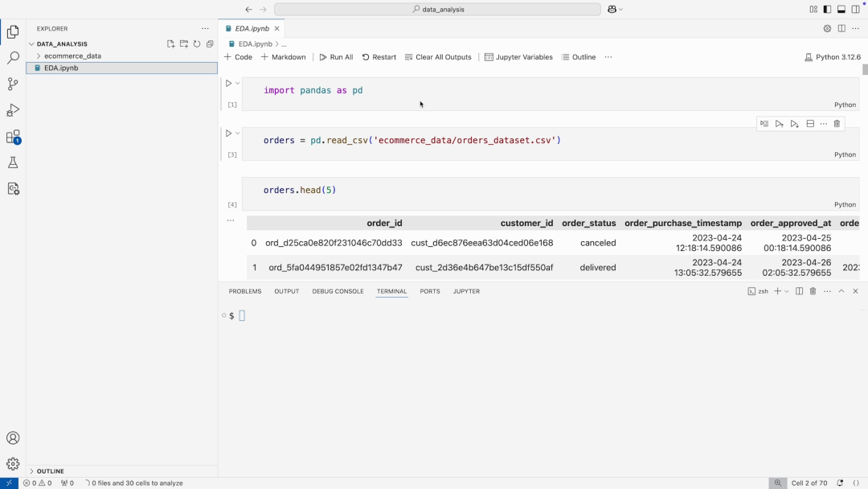Screen dimensions: 868x489
Task: Switch to the Debug Console tab
Action: pyautogui.click(x=338, y=291)
